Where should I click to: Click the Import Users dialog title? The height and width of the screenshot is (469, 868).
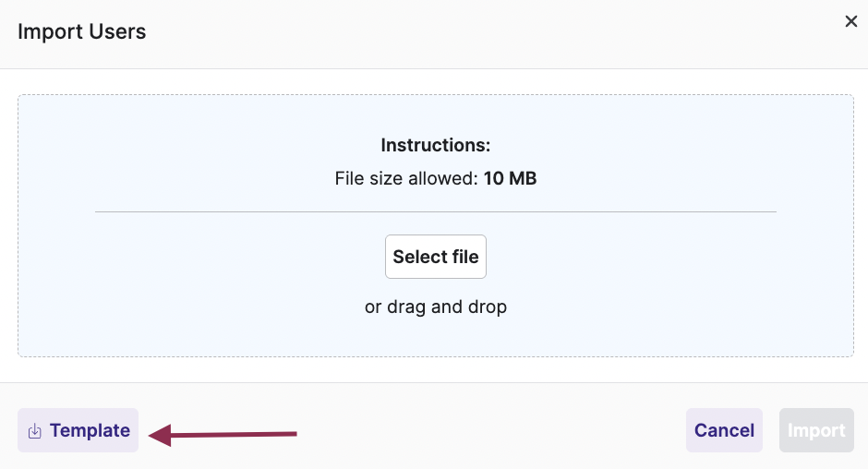pos(82,32)
